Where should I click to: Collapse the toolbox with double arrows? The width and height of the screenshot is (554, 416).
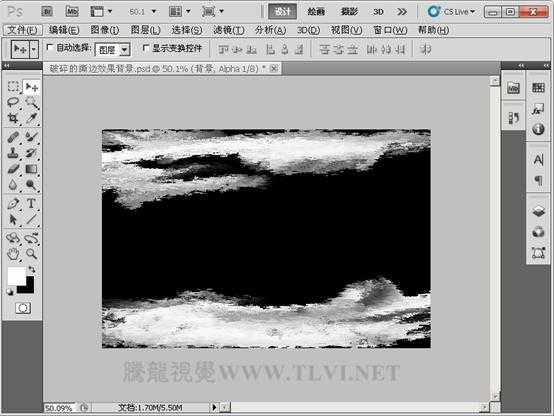6,66
